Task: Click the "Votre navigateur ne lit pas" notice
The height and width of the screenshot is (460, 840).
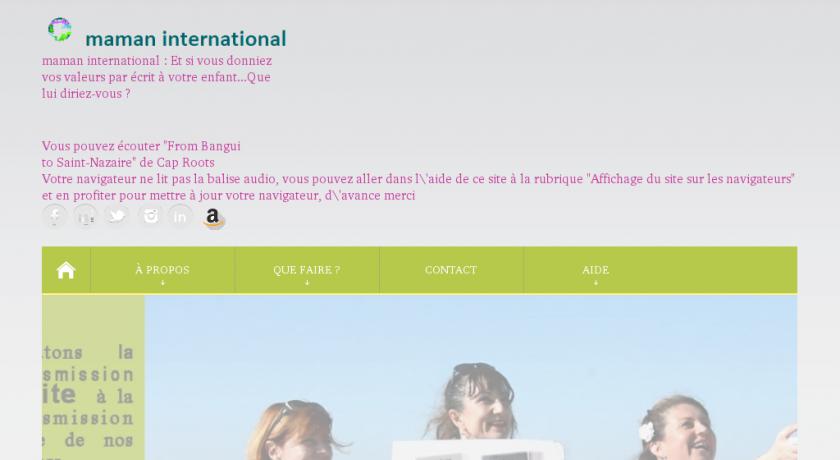Action: click(x=418, y=179)
